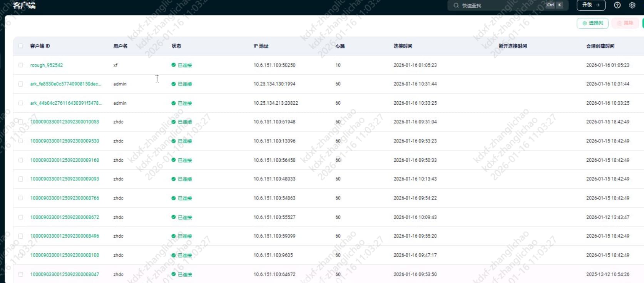Click the 状态 column header
This screenshot has height=283, width=644.
pyautogui.click(x=176, y=46)
